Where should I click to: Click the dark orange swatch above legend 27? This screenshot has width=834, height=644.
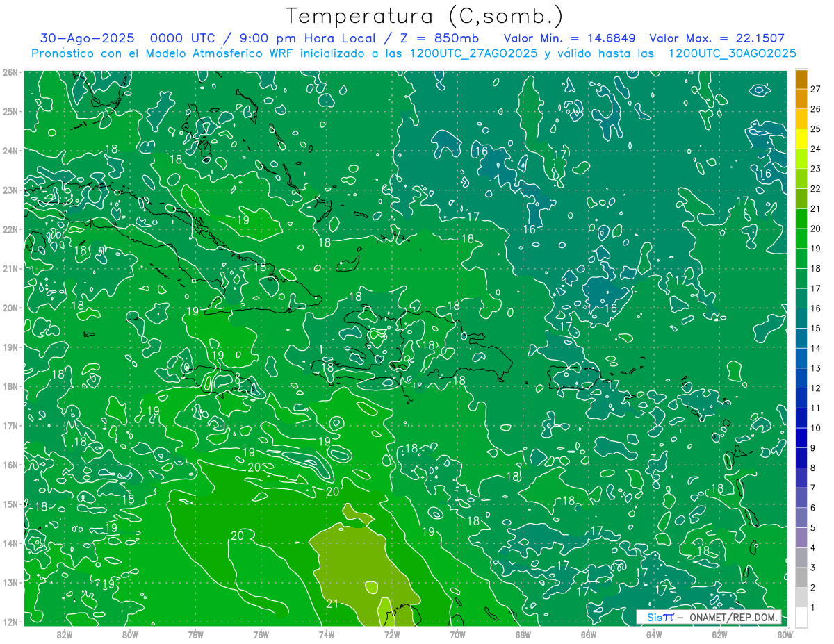[x=801, y=79]
